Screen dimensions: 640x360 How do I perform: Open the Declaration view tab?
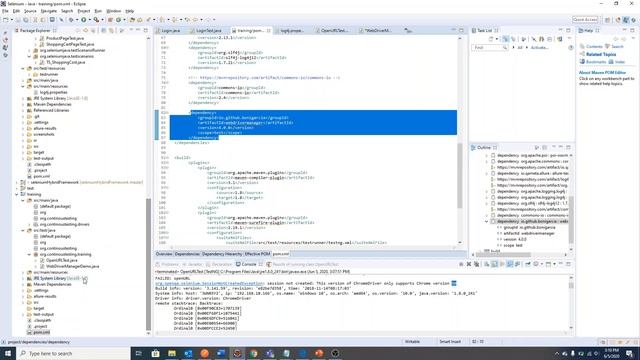(x=219, y=264)
